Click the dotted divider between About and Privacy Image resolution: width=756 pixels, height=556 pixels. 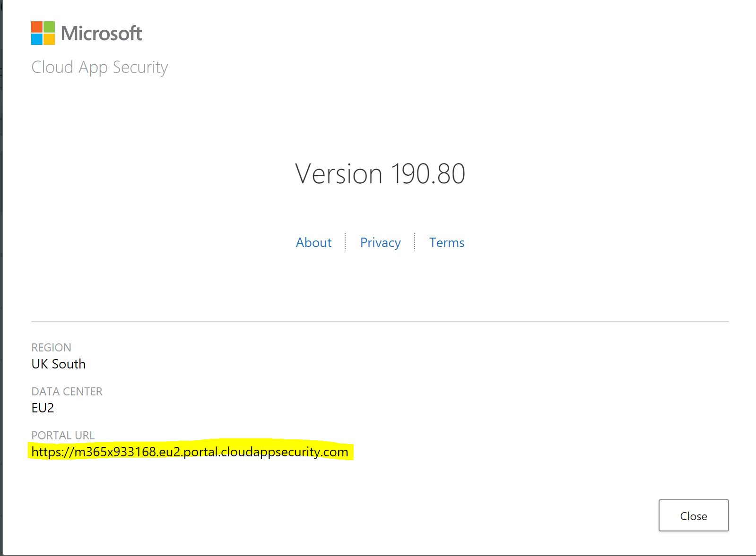pos(346,241)
